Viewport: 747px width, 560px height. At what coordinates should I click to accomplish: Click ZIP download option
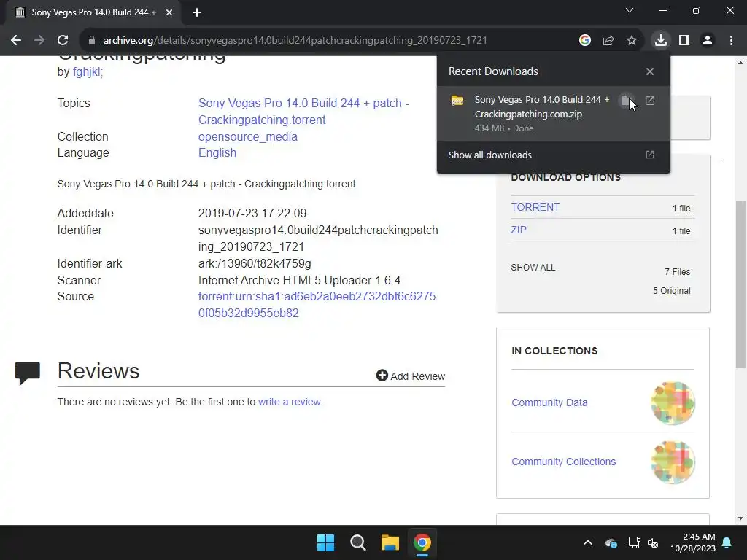[519, 230]
